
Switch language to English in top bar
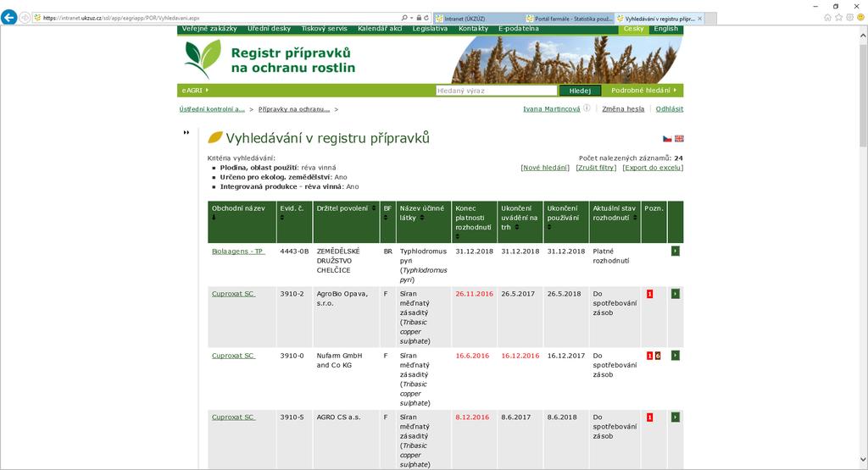(666, 29)
